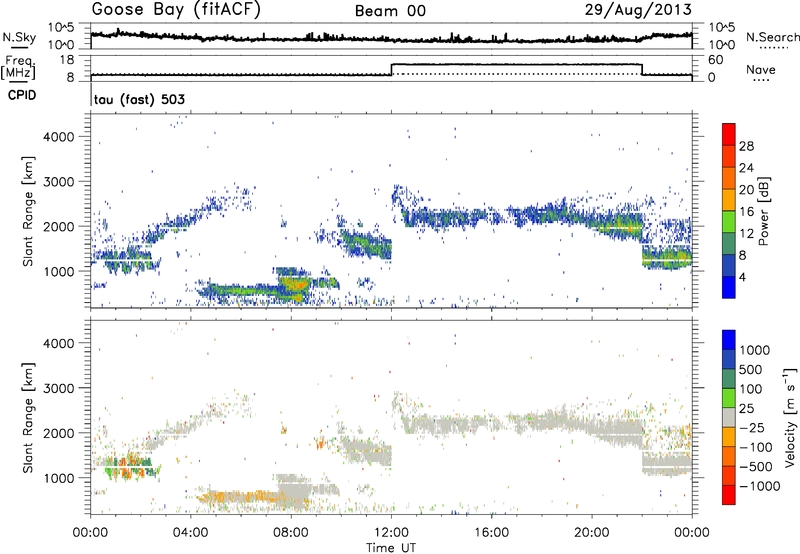Image resolution: width=800 pixels, height=554 pixels.
Task: Click the blue bottom of Power color bar
Action: pyautogui.click(x=729, y=287)
